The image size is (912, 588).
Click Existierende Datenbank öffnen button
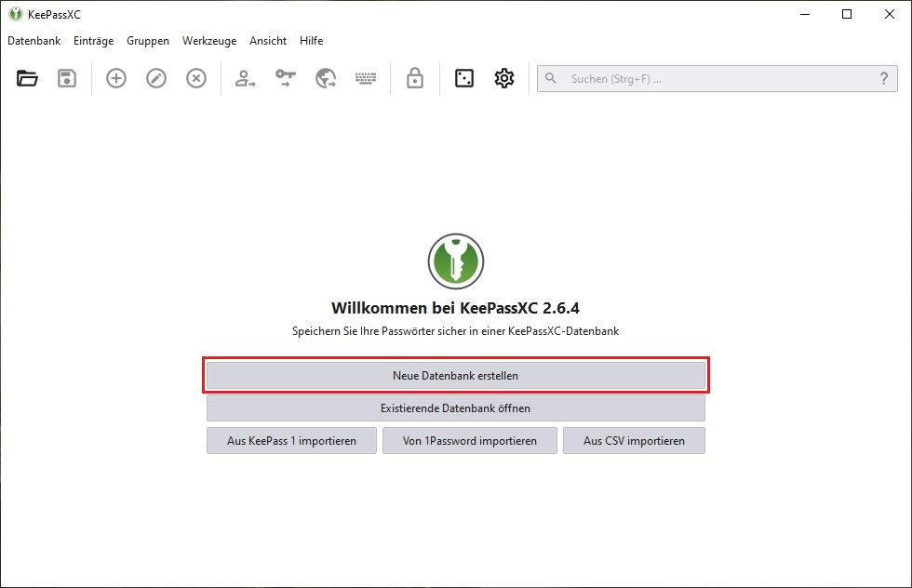(x=455, y=408)
